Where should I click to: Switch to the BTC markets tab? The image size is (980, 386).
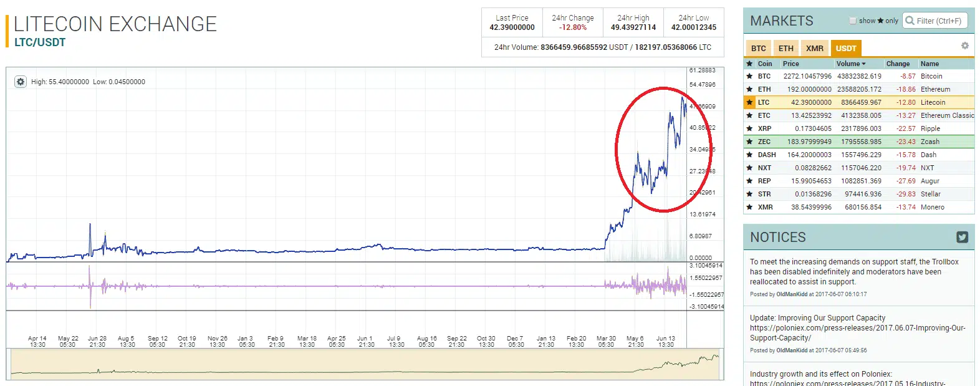pos(759,48)
